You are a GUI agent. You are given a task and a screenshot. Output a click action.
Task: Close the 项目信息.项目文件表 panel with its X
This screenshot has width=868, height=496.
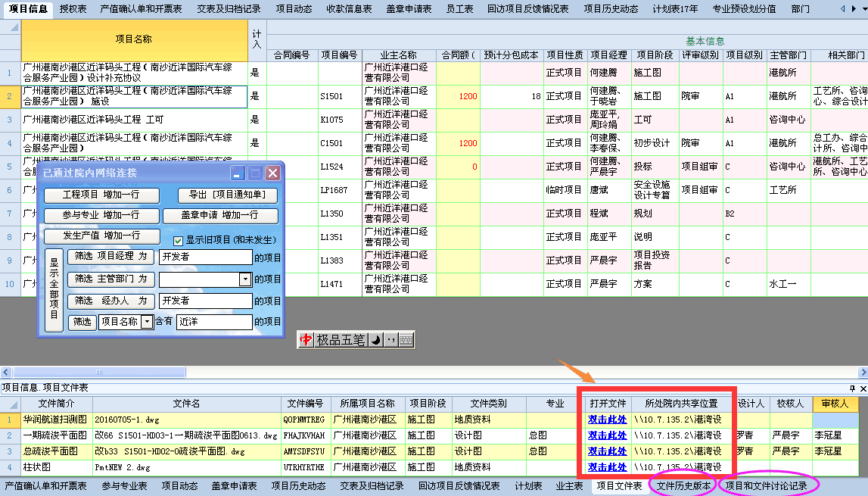[863, 388]
